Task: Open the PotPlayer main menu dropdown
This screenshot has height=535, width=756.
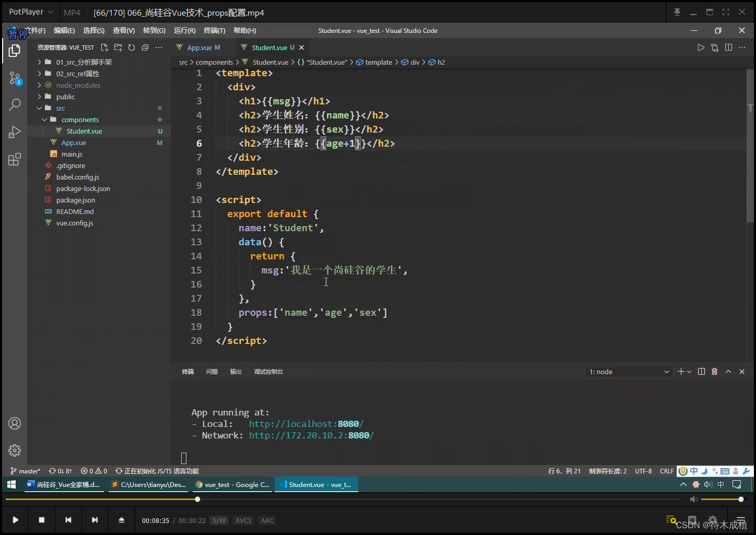Action: click(x=31, y=11)
